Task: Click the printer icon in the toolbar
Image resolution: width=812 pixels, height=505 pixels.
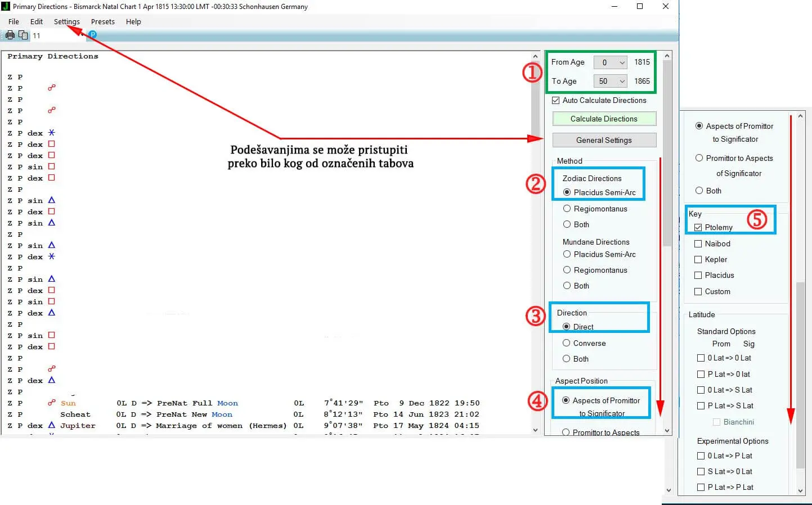Action: [x=10, y=35]
